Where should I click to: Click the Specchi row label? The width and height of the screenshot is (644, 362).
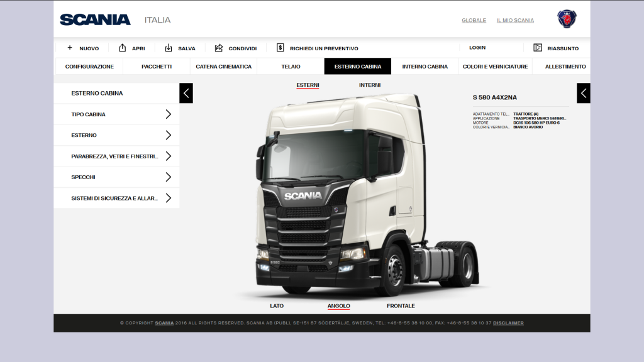(83, 177)
